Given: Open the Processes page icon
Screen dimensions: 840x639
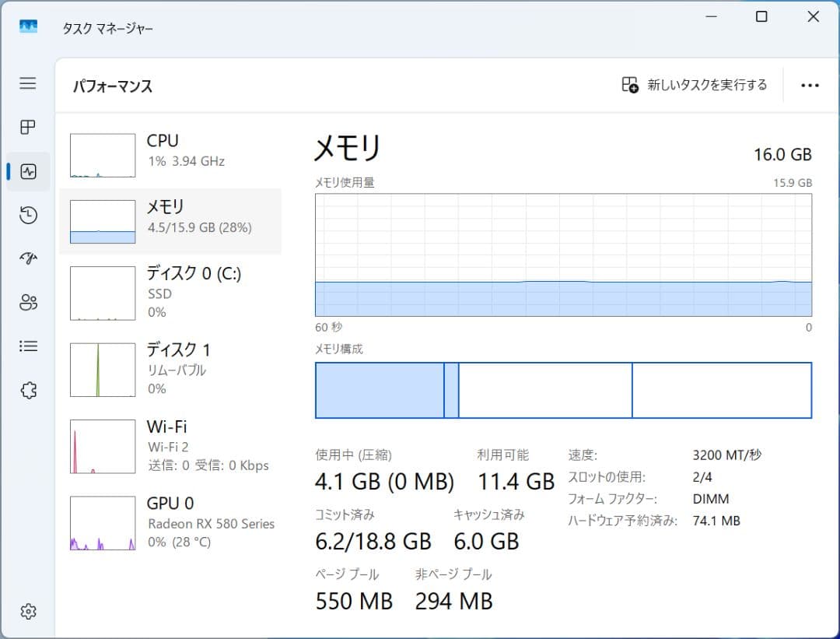Looking at the screenshot, I should [x=27, y=128].
